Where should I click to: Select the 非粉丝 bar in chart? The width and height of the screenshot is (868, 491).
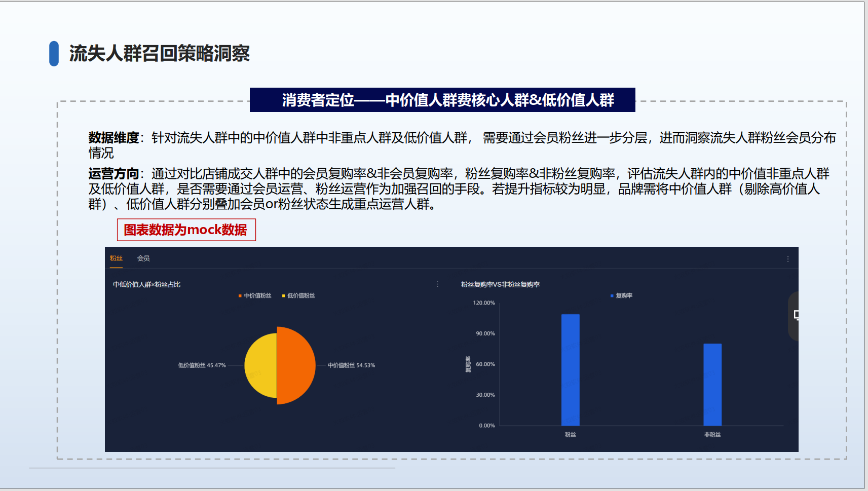(x=712, y=385)
